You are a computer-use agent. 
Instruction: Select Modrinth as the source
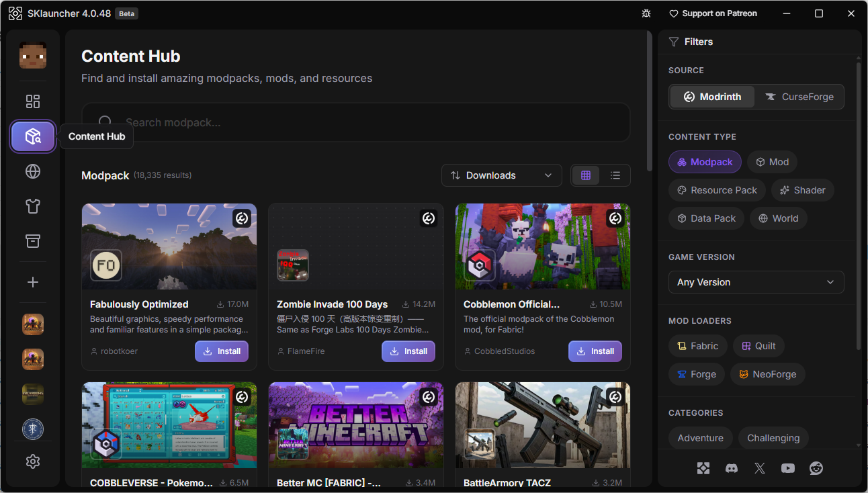click(712, 97)
